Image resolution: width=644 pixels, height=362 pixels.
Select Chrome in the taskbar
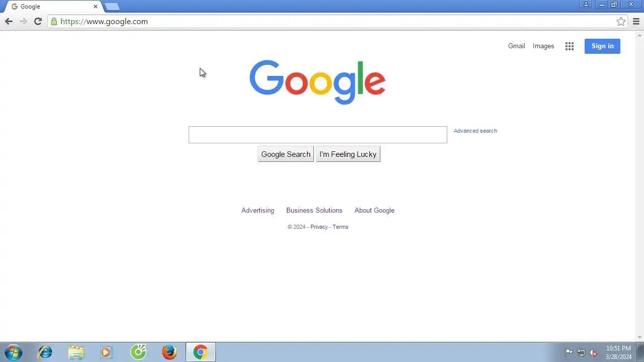coord(201,352)
